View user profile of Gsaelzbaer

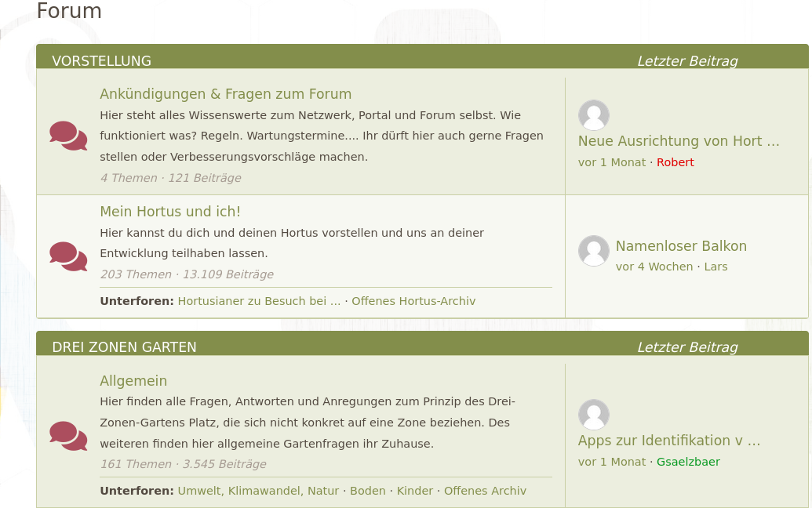(688, 462)
